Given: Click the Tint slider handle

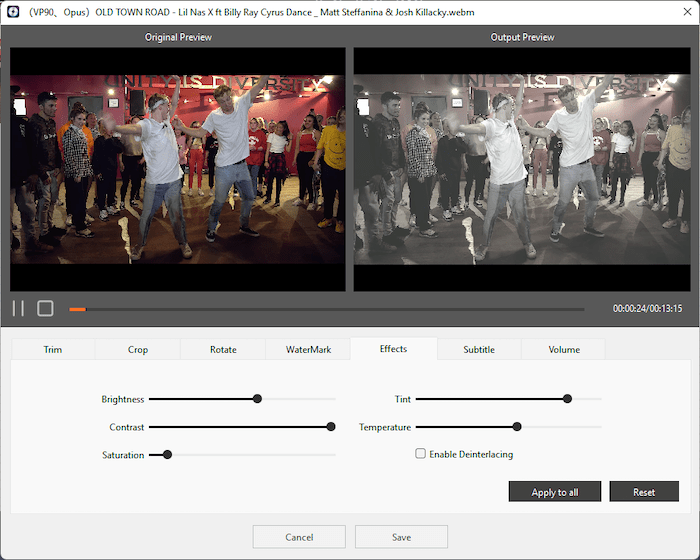Looking at the screenshot, I should pos(567,399).
